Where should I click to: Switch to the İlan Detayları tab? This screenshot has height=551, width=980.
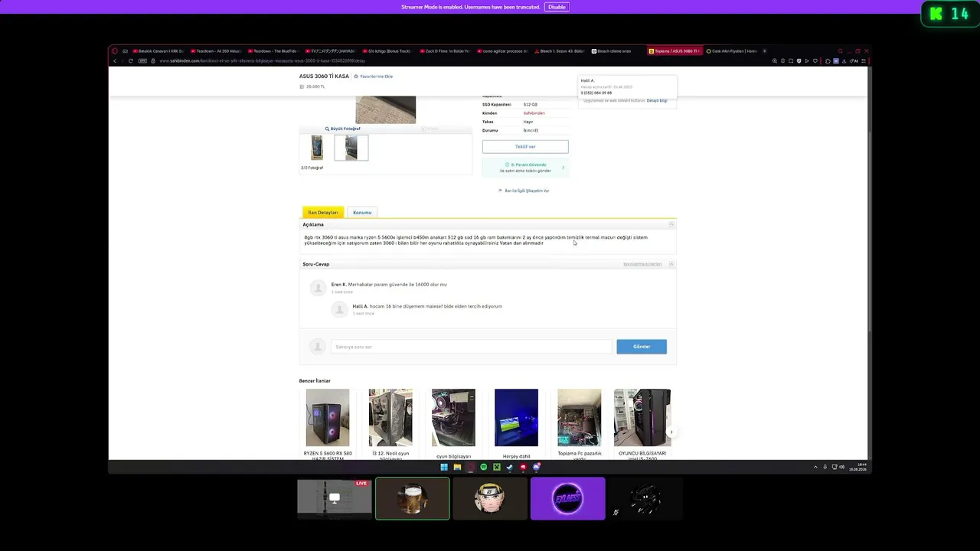click(323, 213)
